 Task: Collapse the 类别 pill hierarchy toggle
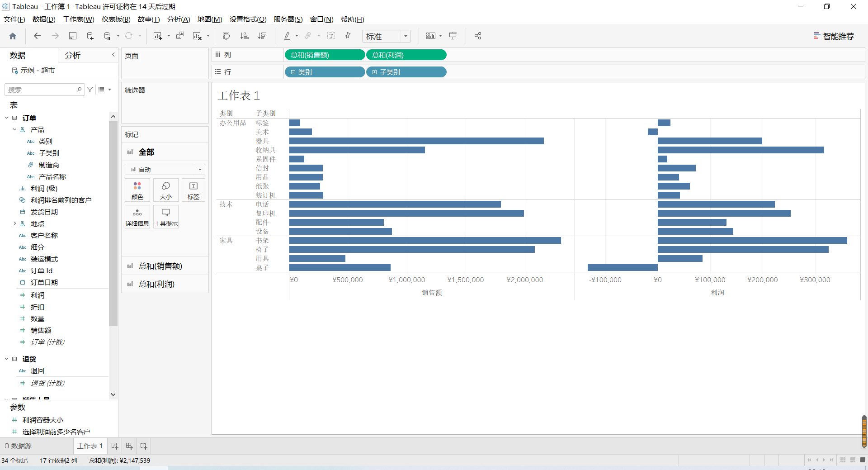pos(293,72)
